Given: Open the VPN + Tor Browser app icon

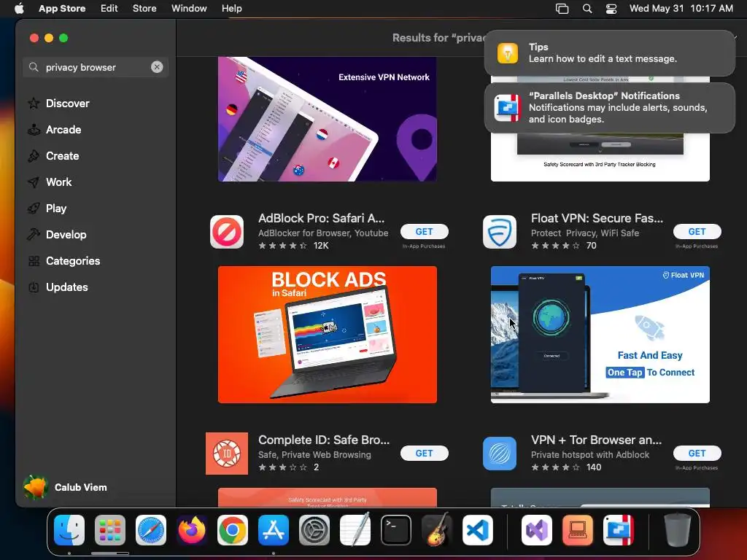Looking at the screenshot, I should (x=499, y=454).
